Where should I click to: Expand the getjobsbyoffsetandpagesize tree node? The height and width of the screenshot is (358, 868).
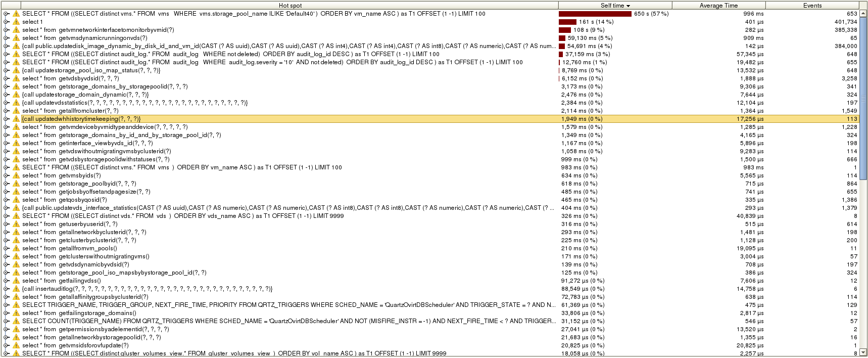pos(6,192)
